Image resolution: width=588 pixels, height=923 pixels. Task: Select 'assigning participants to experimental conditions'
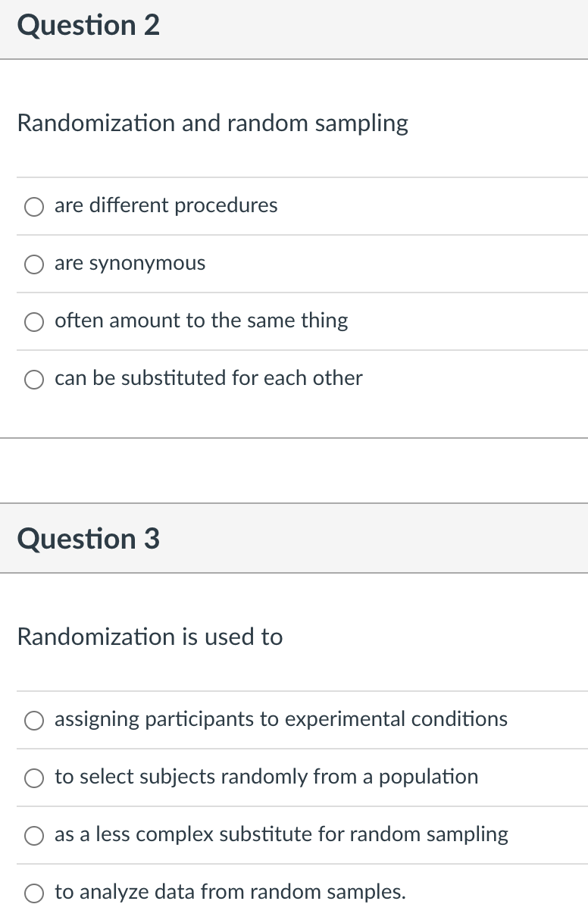click(x=33, y=721)
